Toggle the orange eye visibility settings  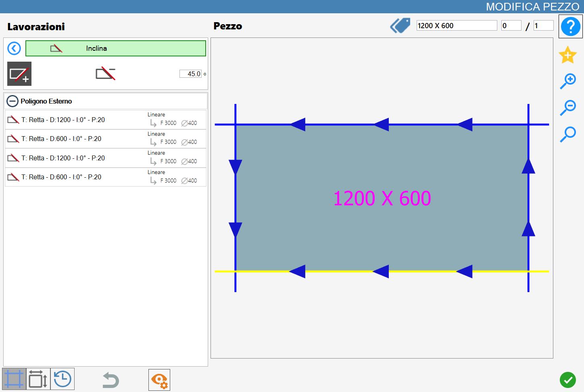pos(159,380)
